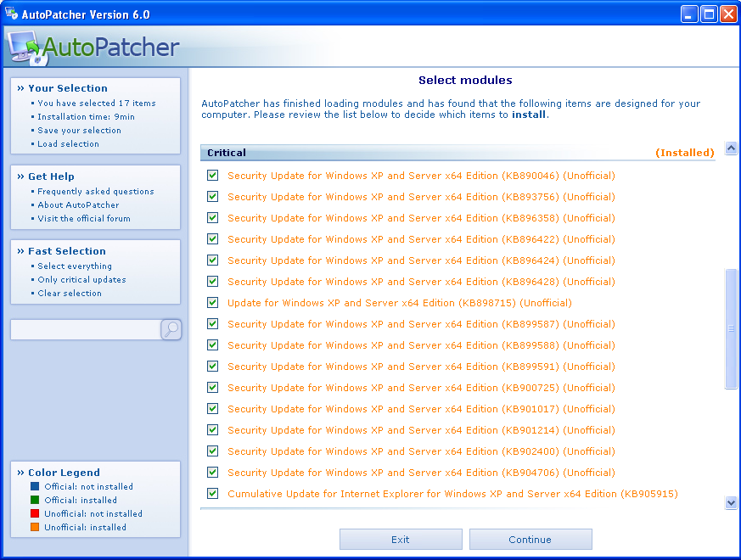This screenshot has height=560, width=741.
Task: Click the orange Unofficial installed swatch
Action: (35, 528)
